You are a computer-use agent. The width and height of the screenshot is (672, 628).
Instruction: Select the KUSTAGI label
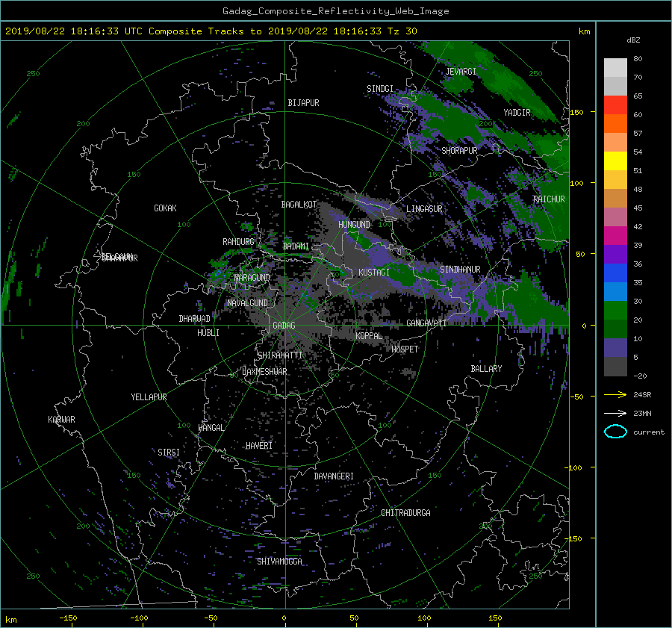pyautogui.click(x=374, y=273)
